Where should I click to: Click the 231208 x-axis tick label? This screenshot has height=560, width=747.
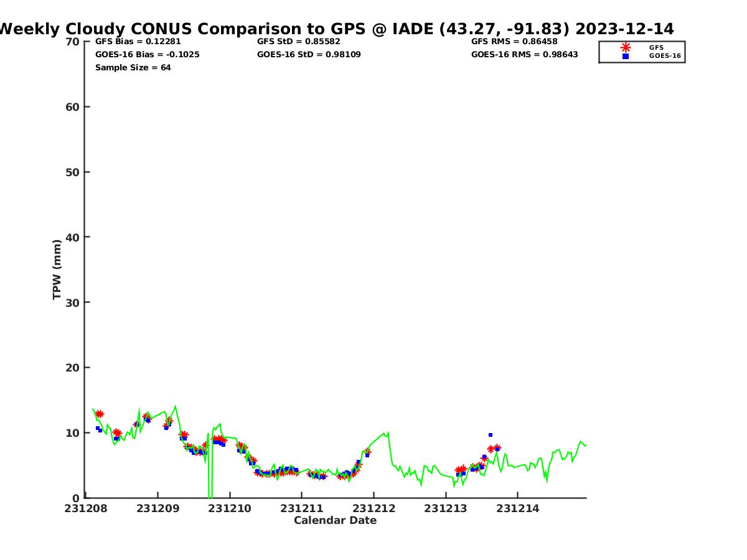coord(86,509)
